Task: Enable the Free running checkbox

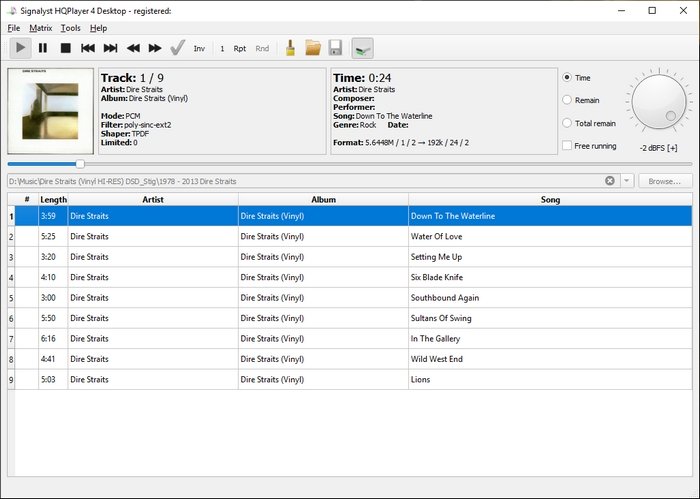Action: tap(568, 146)
